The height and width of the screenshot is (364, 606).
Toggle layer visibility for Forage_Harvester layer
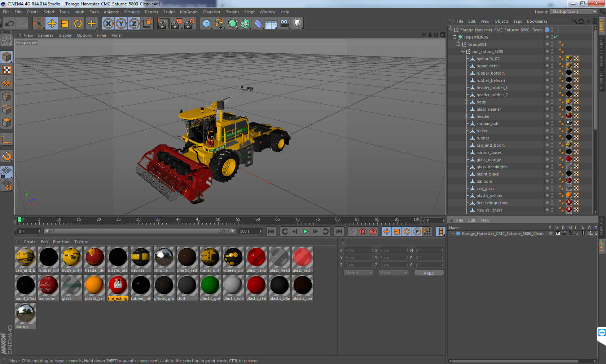click(558, 234)
